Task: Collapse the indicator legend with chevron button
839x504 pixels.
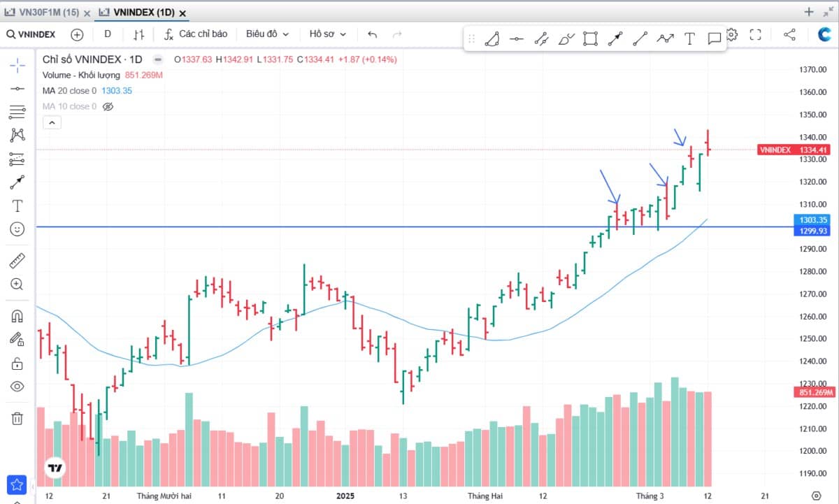Action: tap(52, 123)
